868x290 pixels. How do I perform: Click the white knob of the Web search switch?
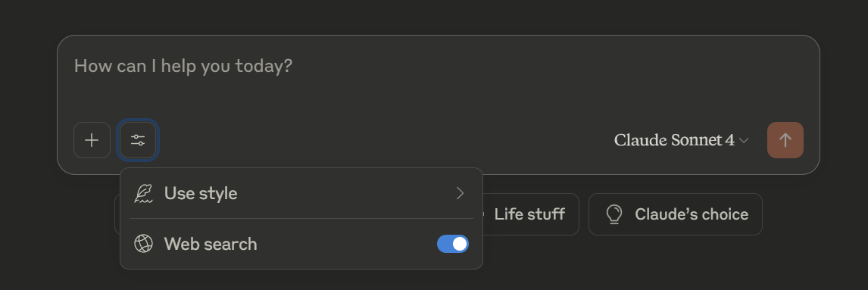[460, 244]
